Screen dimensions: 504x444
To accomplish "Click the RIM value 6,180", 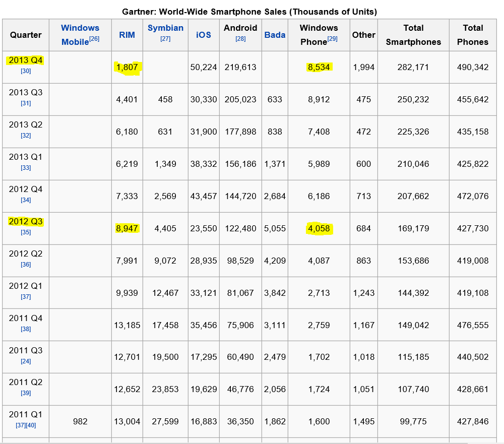I will coord(127,132).
